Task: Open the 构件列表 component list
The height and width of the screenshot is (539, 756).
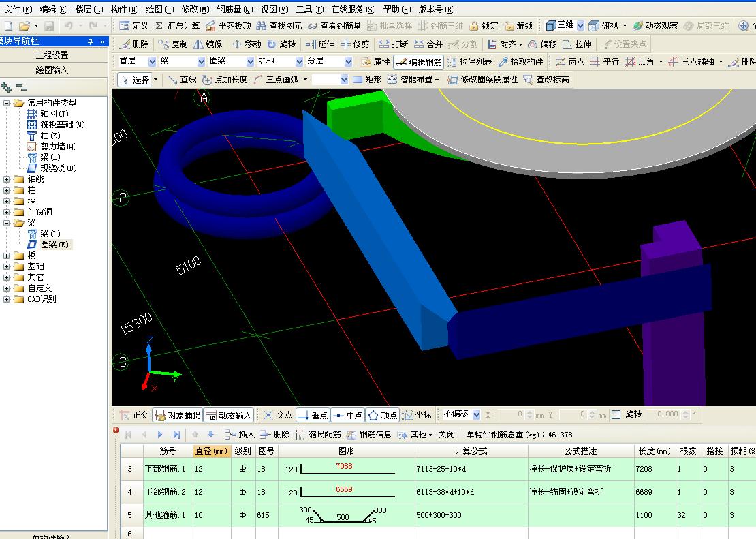Action: [470, 62]
